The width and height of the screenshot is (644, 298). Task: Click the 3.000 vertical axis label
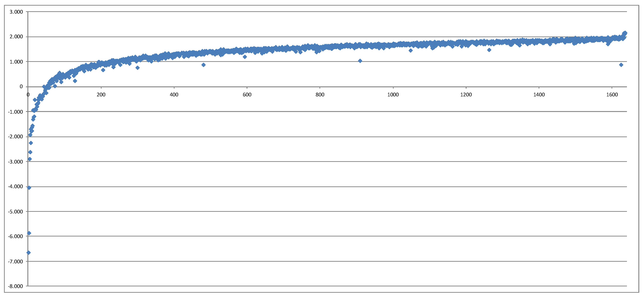click(x=16, y=12)
